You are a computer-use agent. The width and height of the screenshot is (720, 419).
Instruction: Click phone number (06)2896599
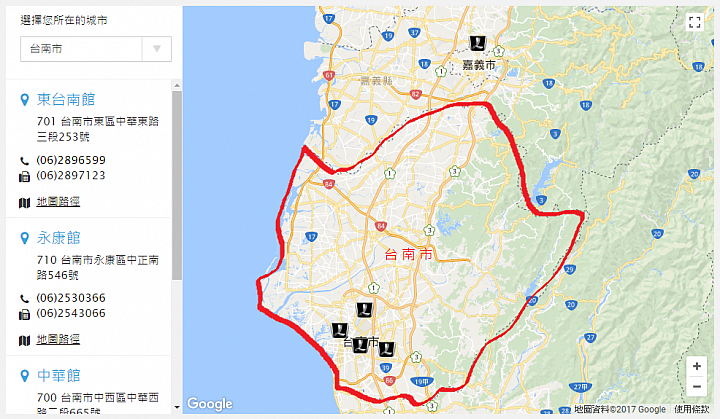point(71,160)
